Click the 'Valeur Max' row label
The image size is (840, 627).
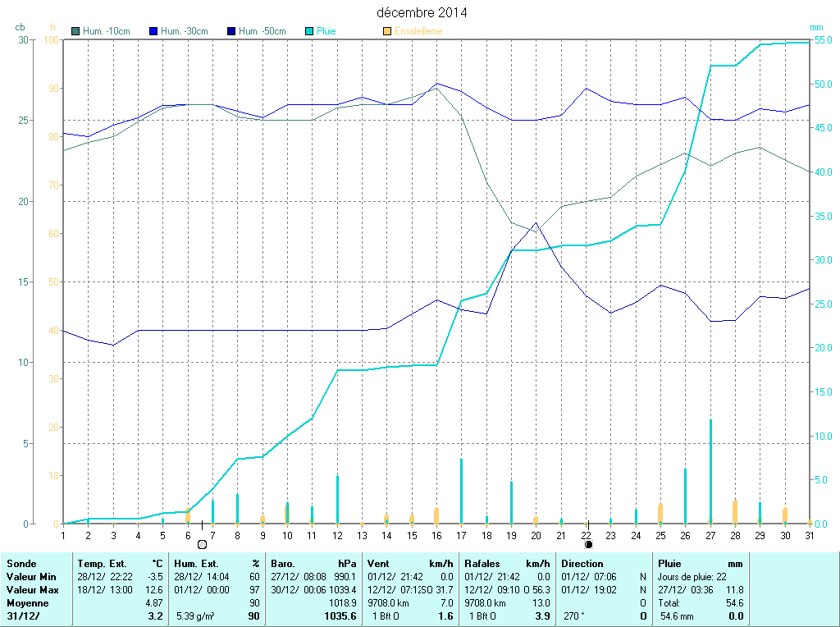click(x=33, y=590)
